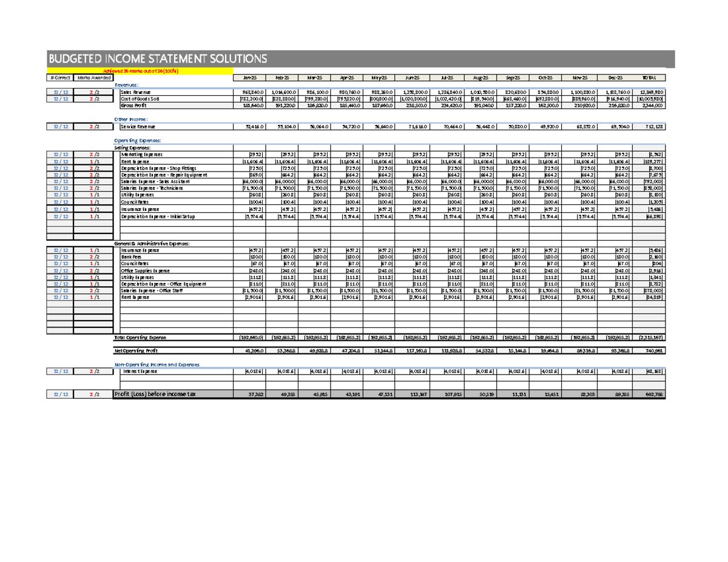Select the Marketing Expenses row label
Screen dimensions: 728x562
(x=141, y=154)
